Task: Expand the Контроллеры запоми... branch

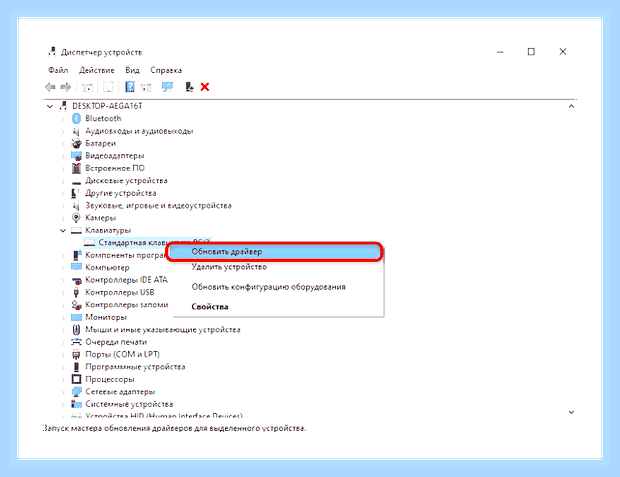Action: 63,305
